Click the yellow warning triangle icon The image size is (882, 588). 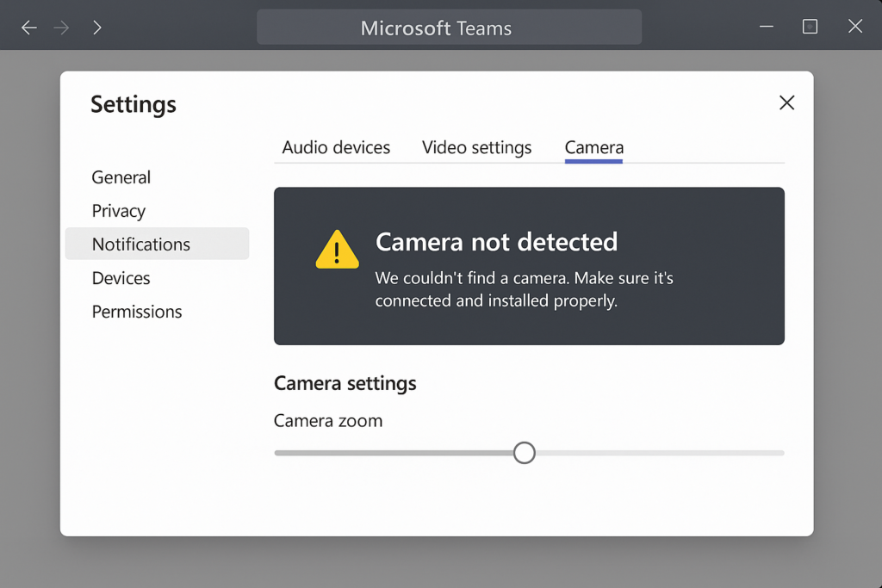337,250
